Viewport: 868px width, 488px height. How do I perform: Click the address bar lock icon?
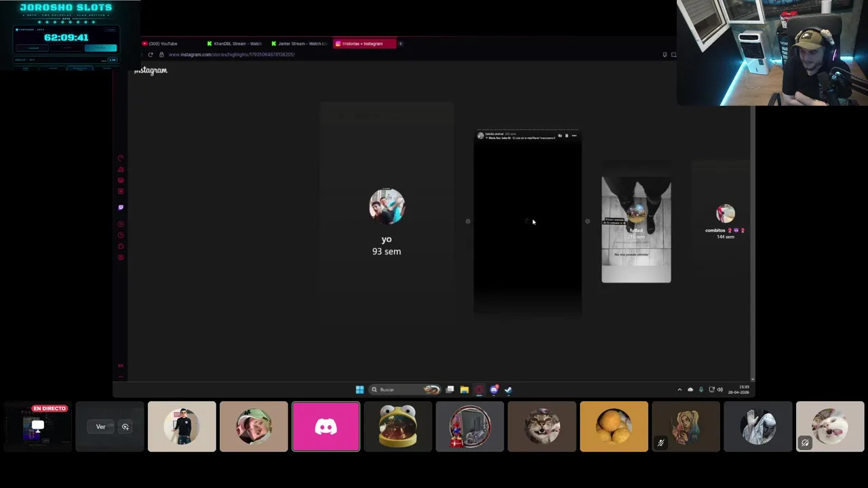(x=161, y=54)
